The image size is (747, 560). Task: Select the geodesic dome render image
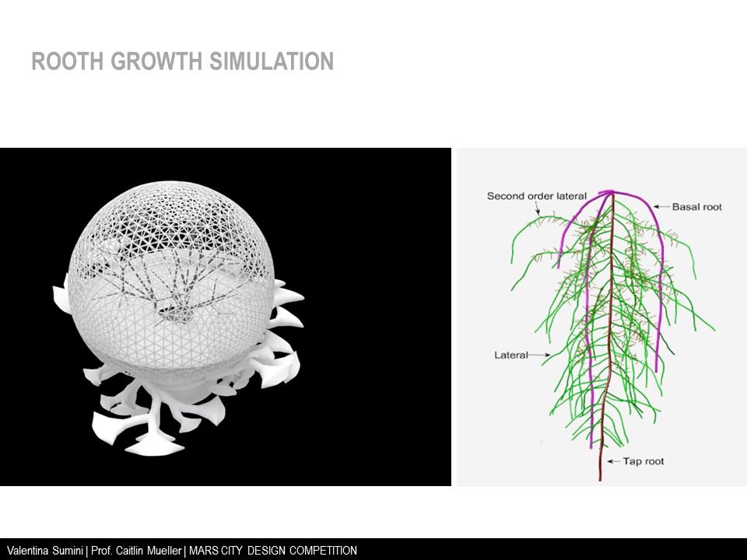(x=226, y=317)
